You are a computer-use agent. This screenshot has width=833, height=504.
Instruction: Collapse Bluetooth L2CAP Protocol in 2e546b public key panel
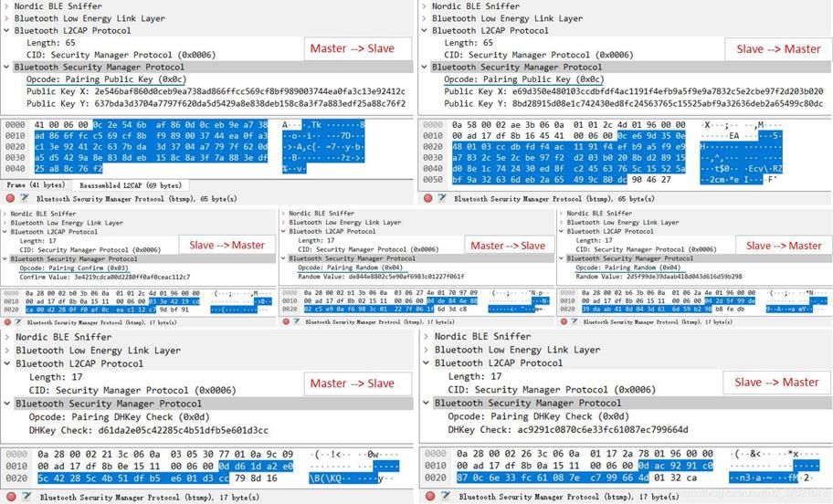(6, 30)
